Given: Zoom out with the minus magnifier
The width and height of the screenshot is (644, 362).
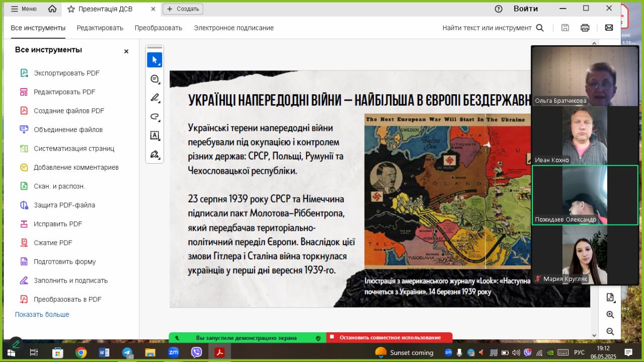Looking at the screenshot, I should (x=610, y=331).
